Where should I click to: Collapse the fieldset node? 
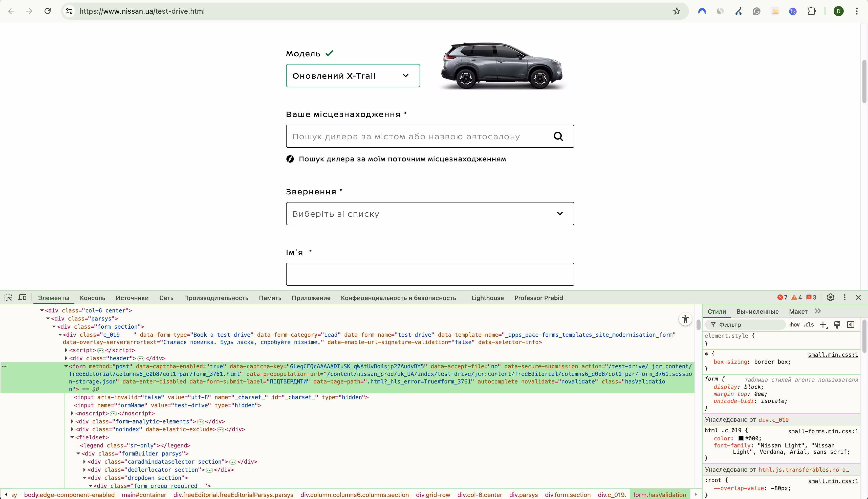pos(72,437)
